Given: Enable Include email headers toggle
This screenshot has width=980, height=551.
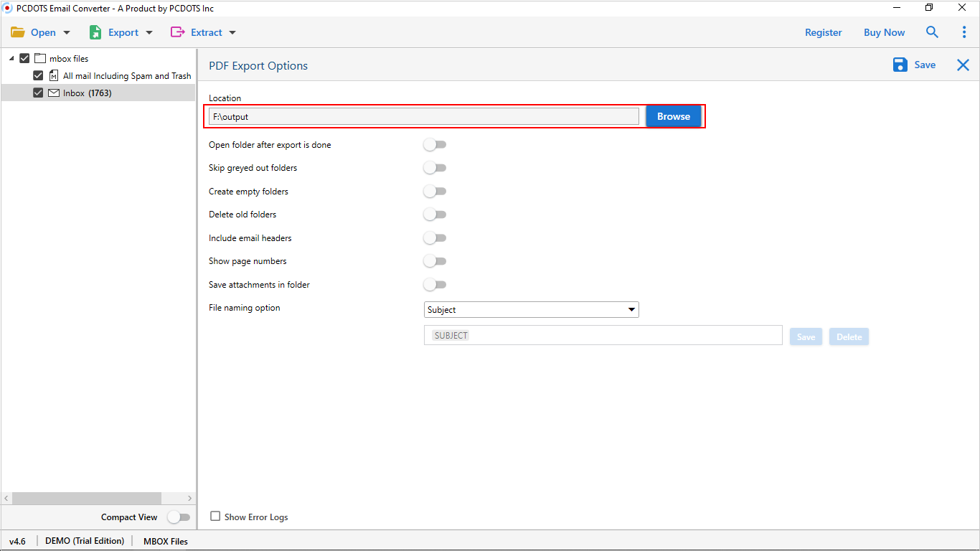Looking at the screenshot, I should (435, 238).
